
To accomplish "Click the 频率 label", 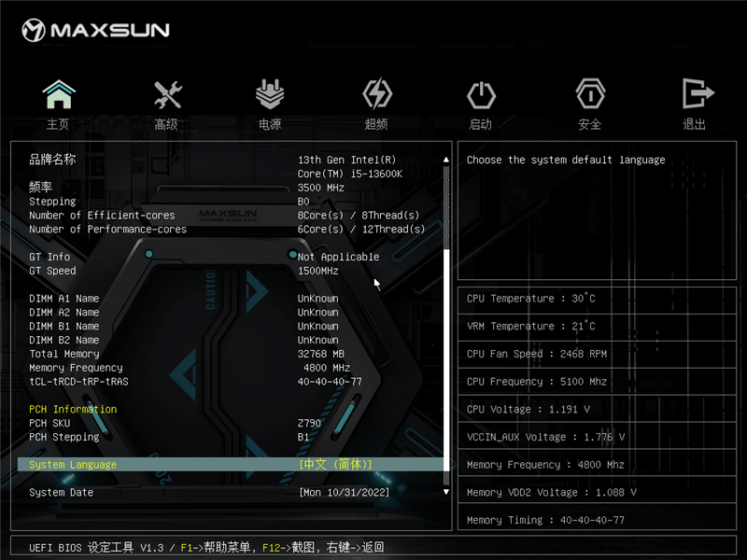I will point(40,187).
